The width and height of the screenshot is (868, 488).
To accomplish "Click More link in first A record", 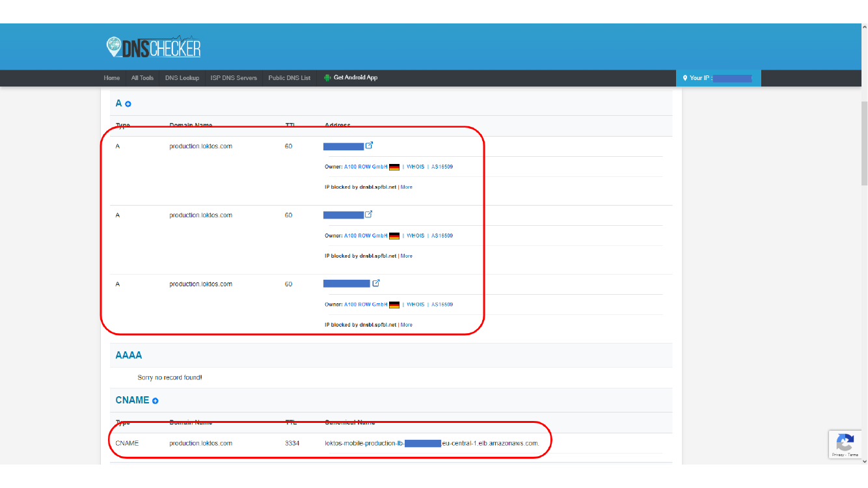I will (407, 187).
